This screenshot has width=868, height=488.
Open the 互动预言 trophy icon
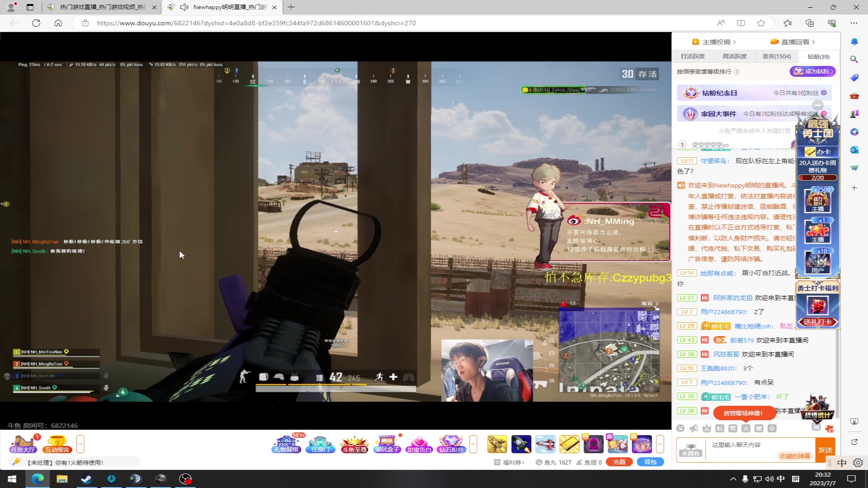[x=57, y=444]
